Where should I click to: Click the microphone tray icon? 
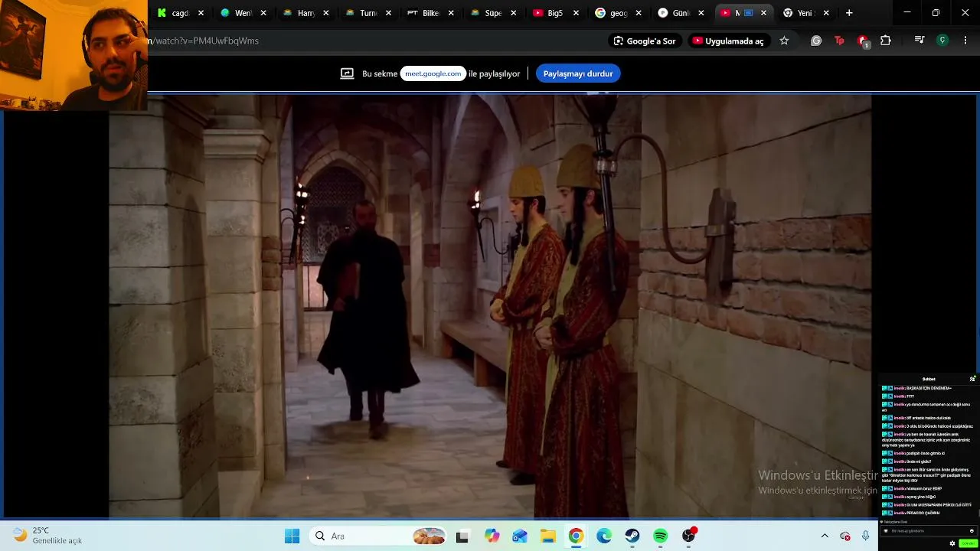[x=866, y=536]
